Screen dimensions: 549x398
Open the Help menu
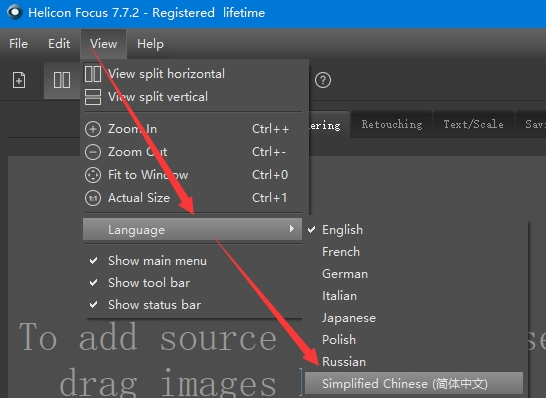(x=150, y=44)
